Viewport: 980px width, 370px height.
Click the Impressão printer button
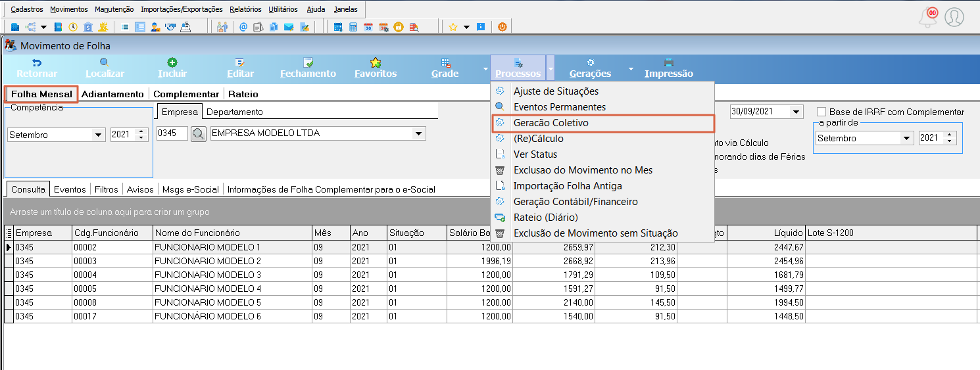(669, 68)
